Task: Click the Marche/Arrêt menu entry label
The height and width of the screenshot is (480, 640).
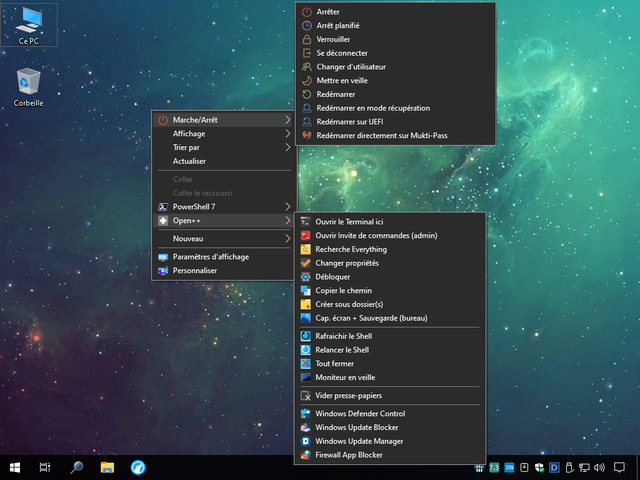Action: [x=195, y=120]
